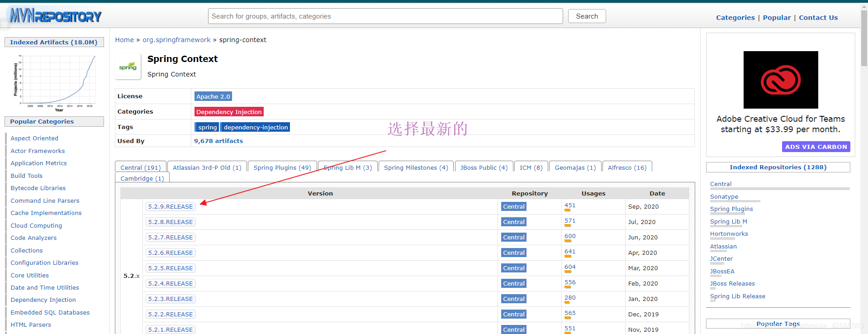Open version 5.2.5.RELEASE
Image resolution: width=868 pixels, height=334 pixels.
point(171,268)
